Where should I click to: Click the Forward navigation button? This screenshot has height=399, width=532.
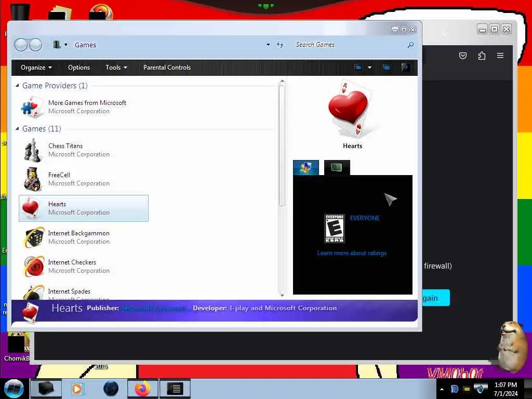35,45
